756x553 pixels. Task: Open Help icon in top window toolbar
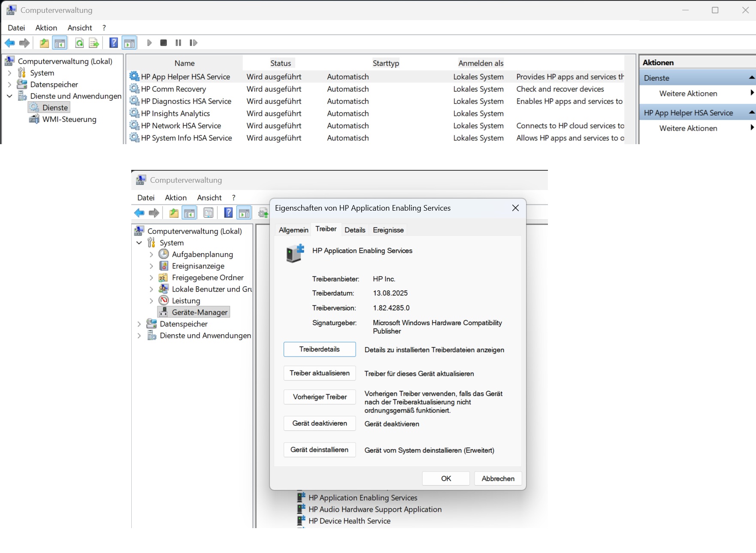click(x=113, y=43)
